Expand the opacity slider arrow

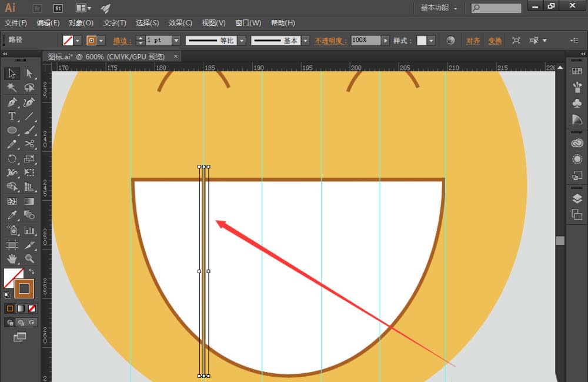[x=385, y=41]
